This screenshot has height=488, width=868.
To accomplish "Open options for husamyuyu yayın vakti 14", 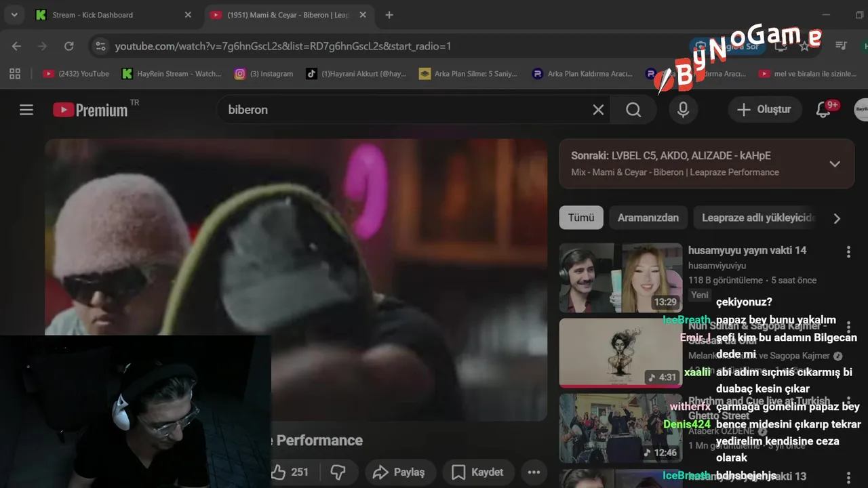I will coord(848,252).
